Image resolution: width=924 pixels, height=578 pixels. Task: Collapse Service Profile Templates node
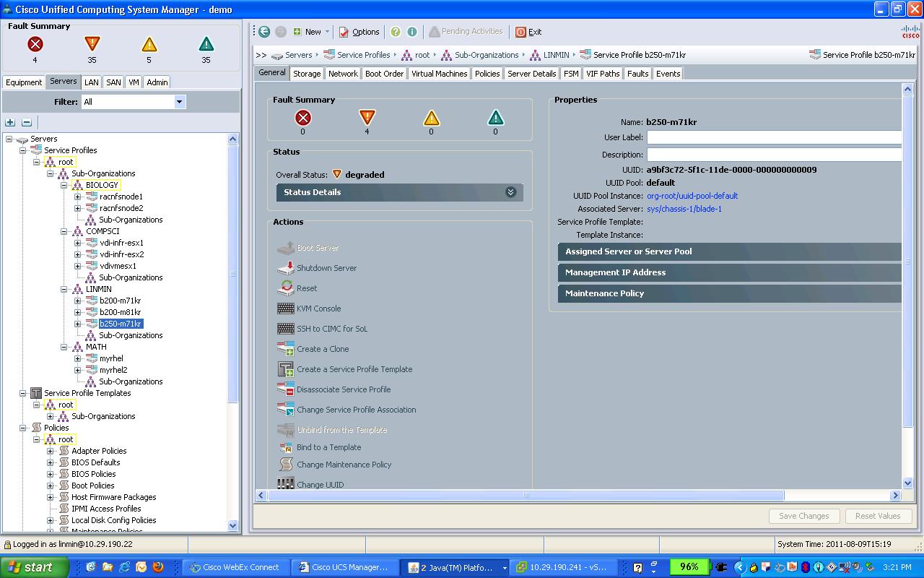coord(22,393)
